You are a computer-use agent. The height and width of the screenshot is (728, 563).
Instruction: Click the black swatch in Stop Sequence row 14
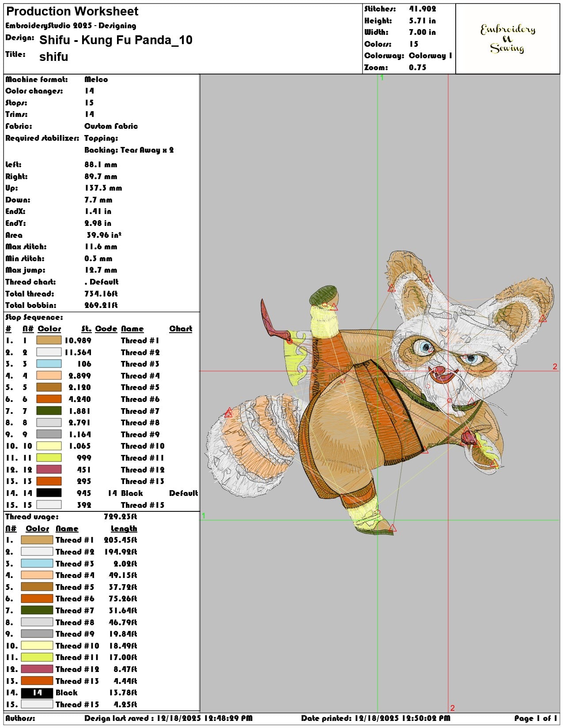[x=49, y=493]
